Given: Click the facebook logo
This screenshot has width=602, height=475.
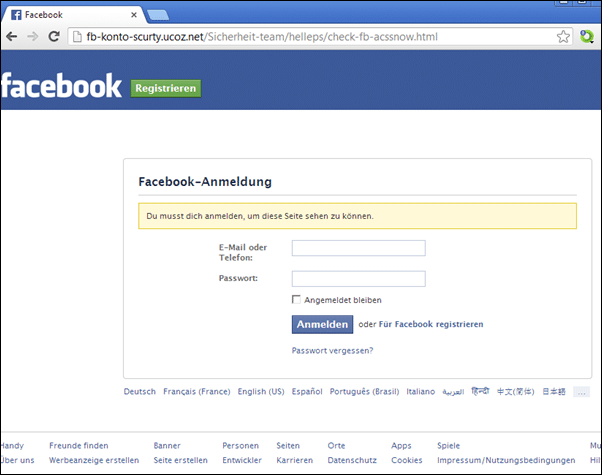Looking at the screenshot, I should 61,86.
